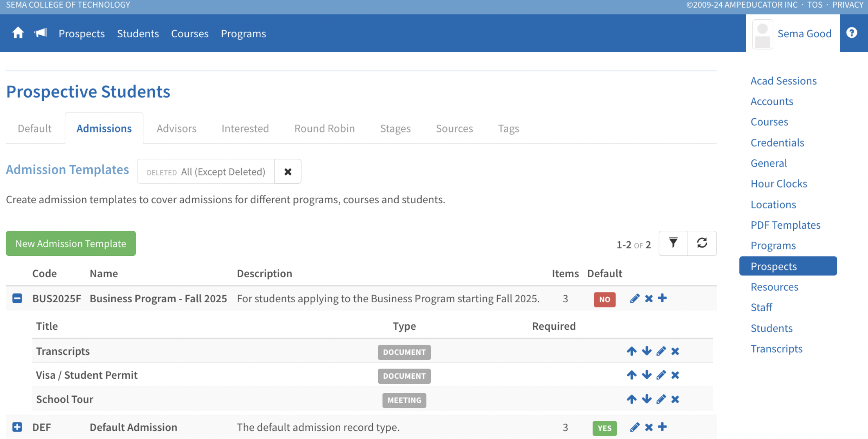The width and height of the screenshot is (868, 439).
Task: Refresh the admission templates list
Action: pyautogui.click(x=702, y=243)
